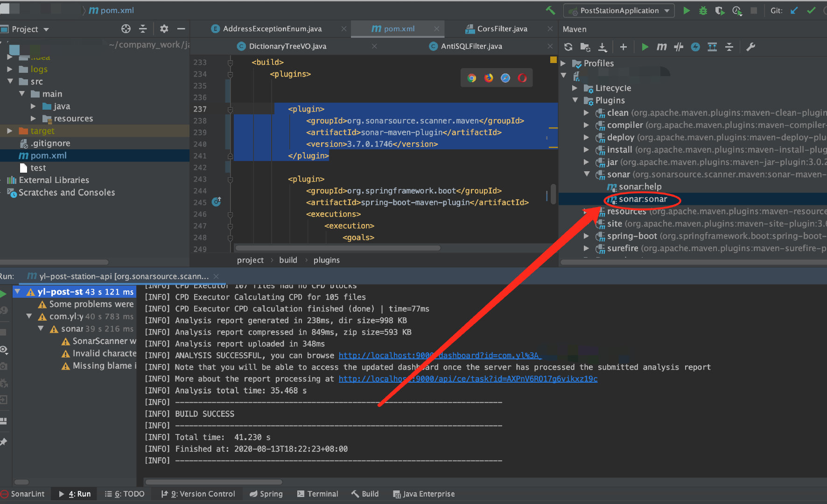Open the Spring tool window
The width and height of the screenshot is (827, 504).
click(x=266, y=494)
